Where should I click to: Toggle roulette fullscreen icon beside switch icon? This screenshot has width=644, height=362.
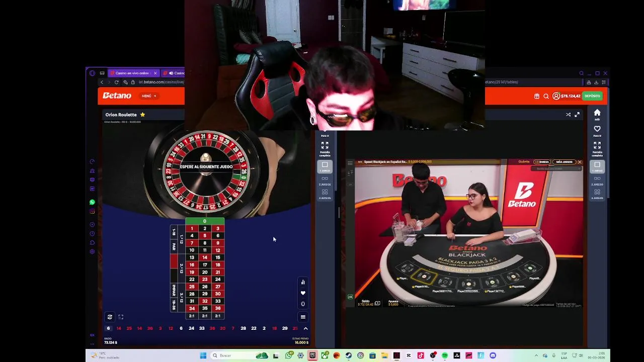121,317
